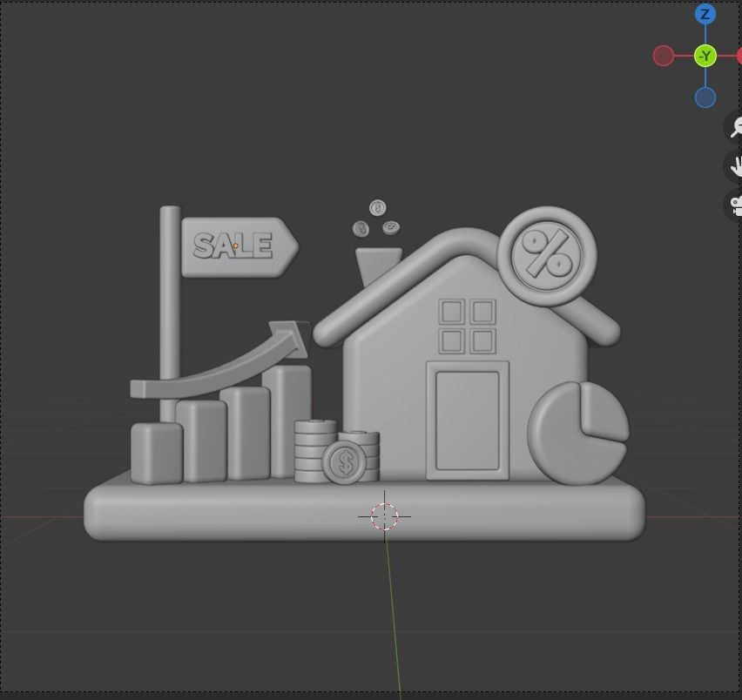Click the hand pan view icon
The image size is (742, 700).
(x=734, y=166)
